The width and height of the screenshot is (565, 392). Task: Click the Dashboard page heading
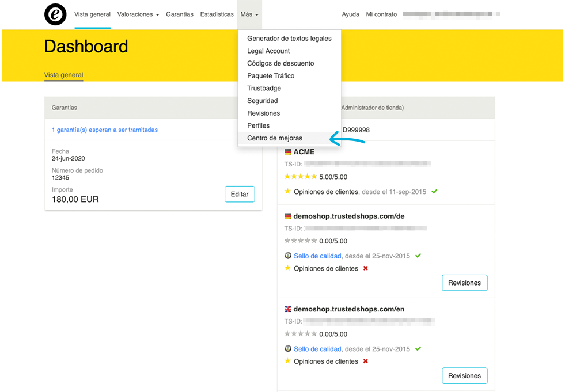tap(86, 47)
